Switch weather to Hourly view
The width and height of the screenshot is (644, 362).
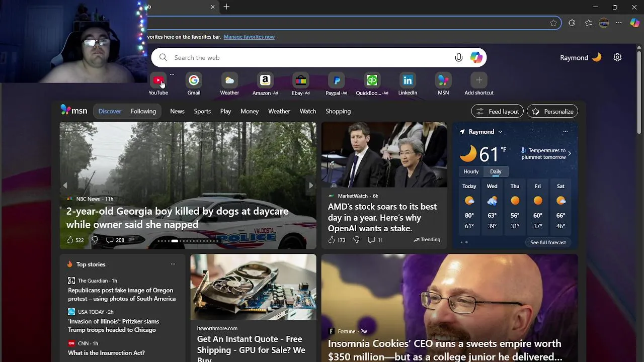(471, 171)
